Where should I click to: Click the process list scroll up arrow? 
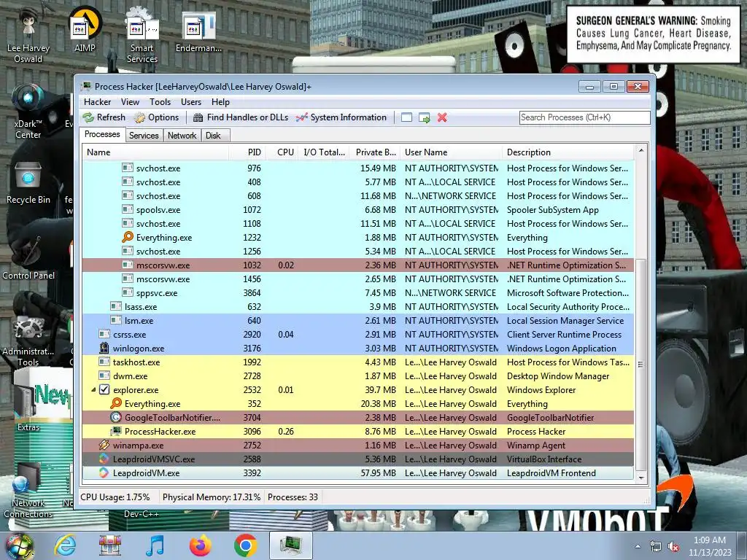click(x=640, y=150)
